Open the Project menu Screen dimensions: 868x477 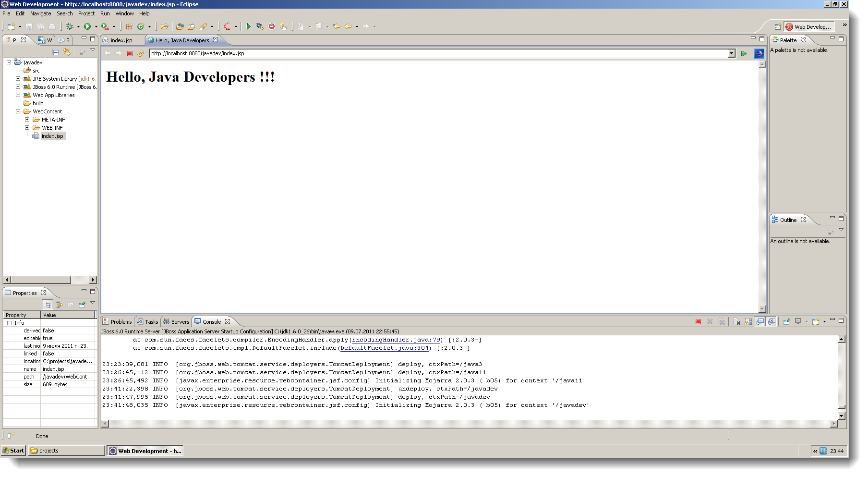(x=86, y=13)
